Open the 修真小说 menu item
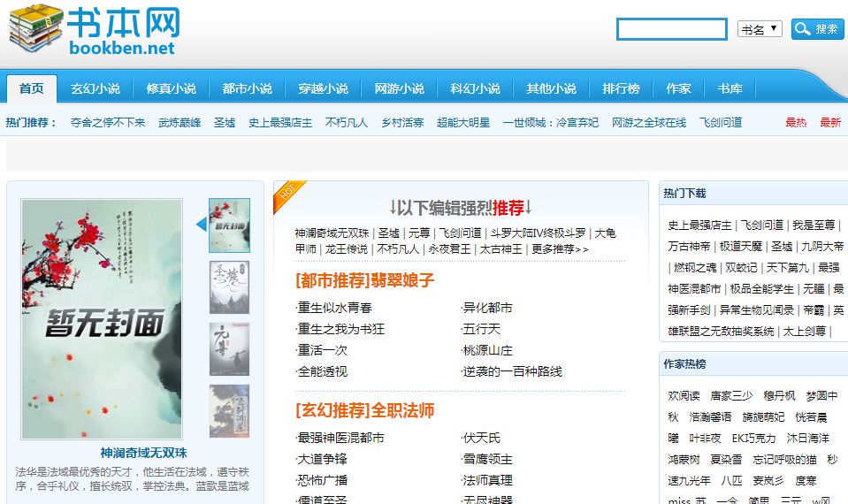The width and height of the screenshot is (848, 504). (171, 88)
